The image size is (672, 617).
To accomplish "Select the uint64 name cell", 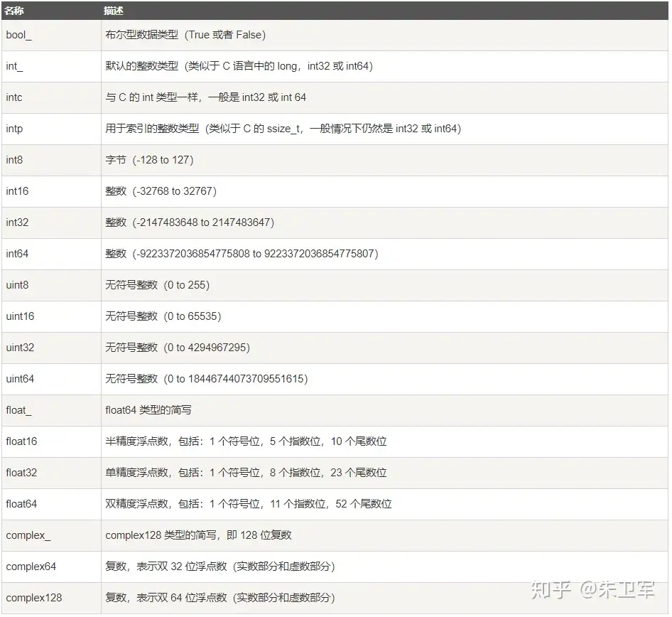I will click(51, 380).
